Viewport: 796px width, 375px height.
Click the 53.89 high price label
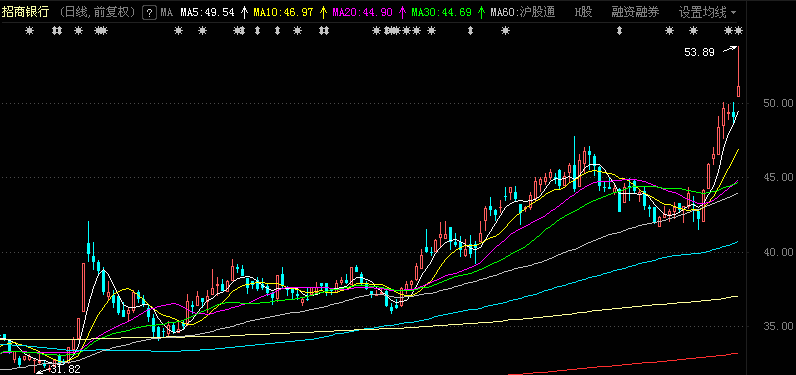[x=699, y=52]
